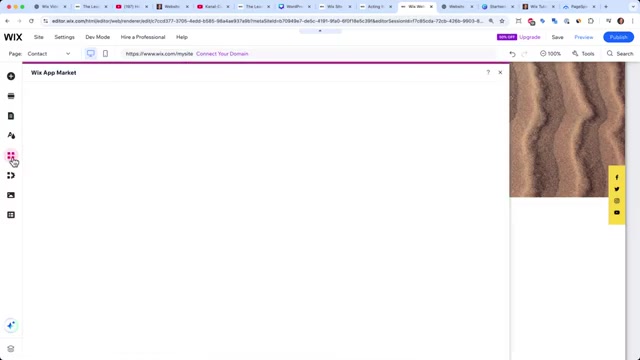Click the desert sand image on canvas
Screen dimensions: 640x360
567,130
